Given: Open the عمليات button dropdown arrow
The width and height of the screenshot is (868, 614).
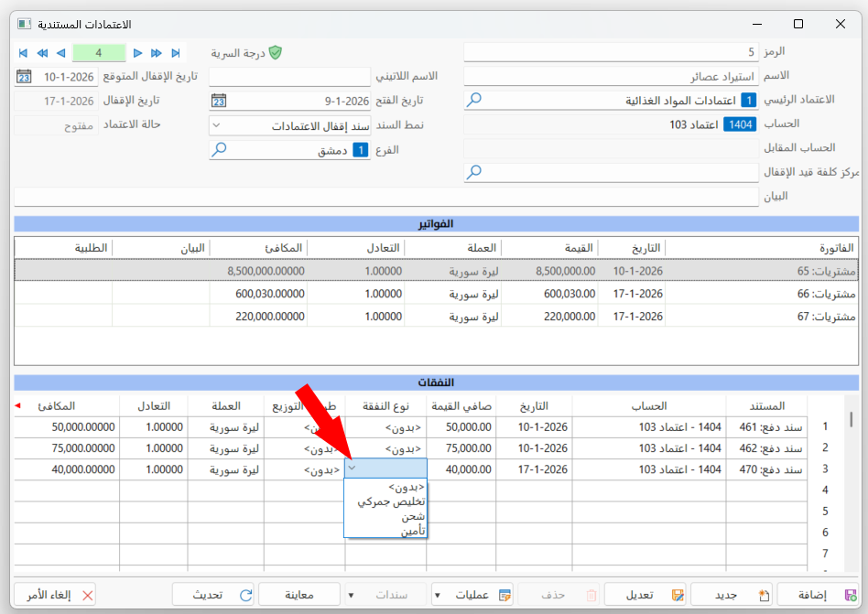Looking at the screenshot, I should (438, 595).
